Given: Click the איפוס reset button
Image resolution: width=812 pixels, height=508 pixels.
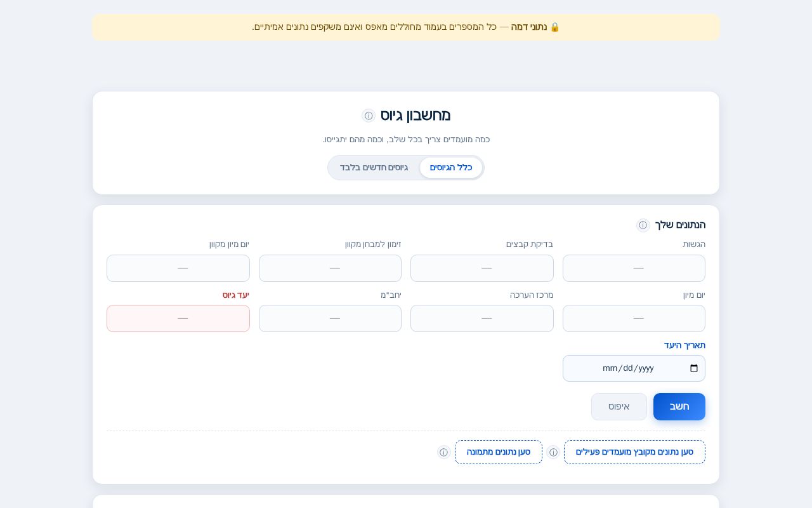Looking at the screenshot, I should (x=619, y=406).
